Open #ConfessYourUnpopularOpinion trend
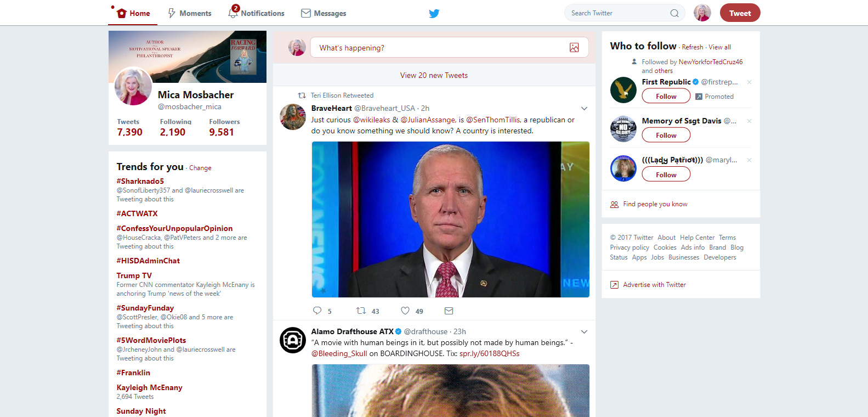The image size is (868, 417). click(174, 228)
